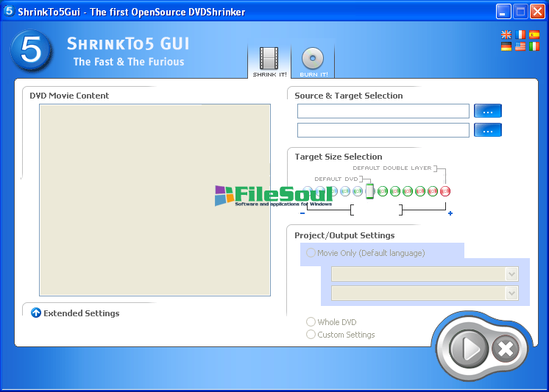Select the French flag language

[x=520, y=35]
